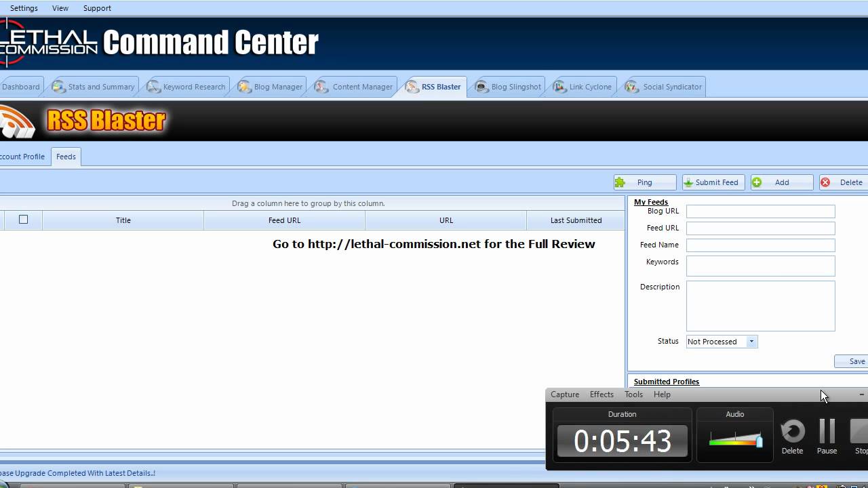Save the feed details

(x=851, y=361)
